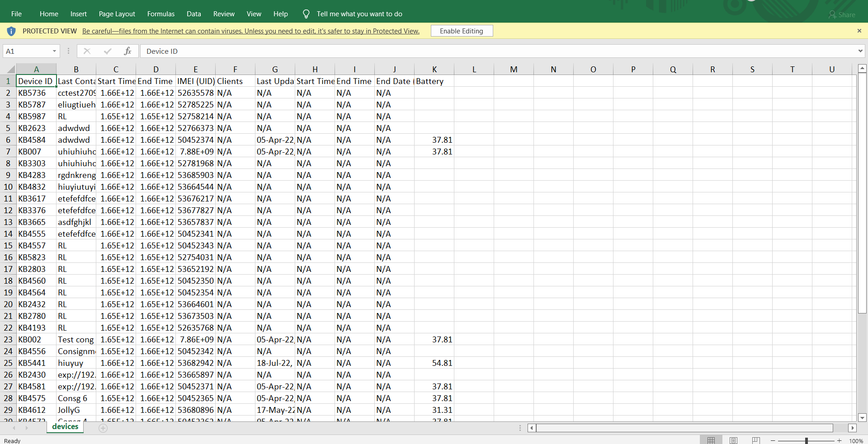Click the Tell me lightbulb icon

[x=306, y=14]
